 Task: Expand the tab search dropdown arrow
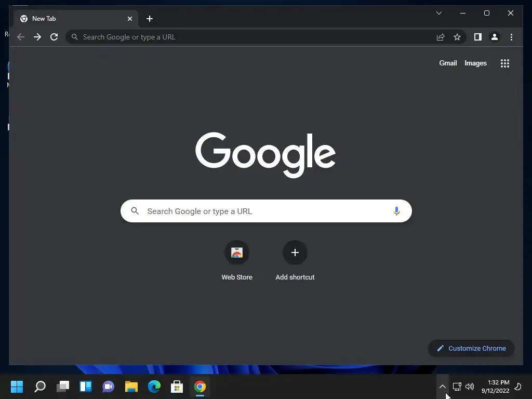point(438,13)
